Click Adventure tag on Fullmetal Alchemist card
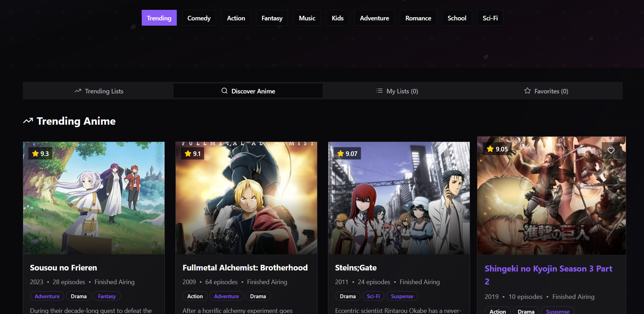This screenshot has height=314, width=644. 226,296
